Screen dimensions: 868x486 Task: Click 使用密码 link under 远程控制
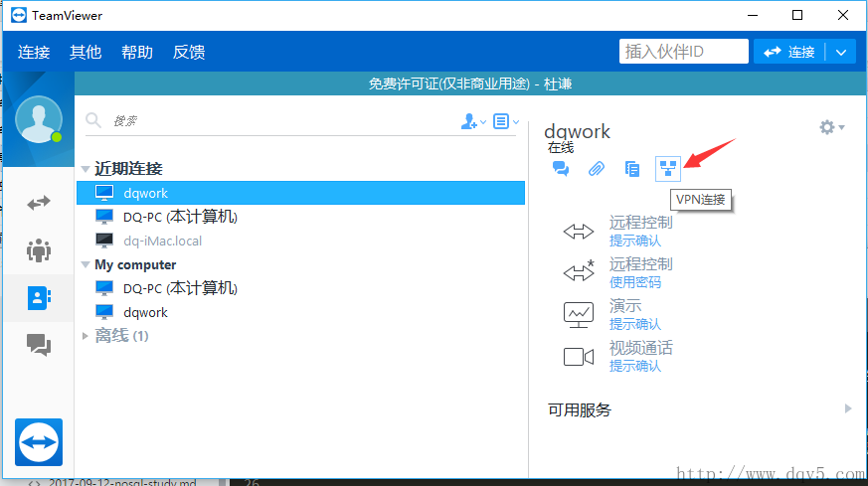(x=635, y=282)
